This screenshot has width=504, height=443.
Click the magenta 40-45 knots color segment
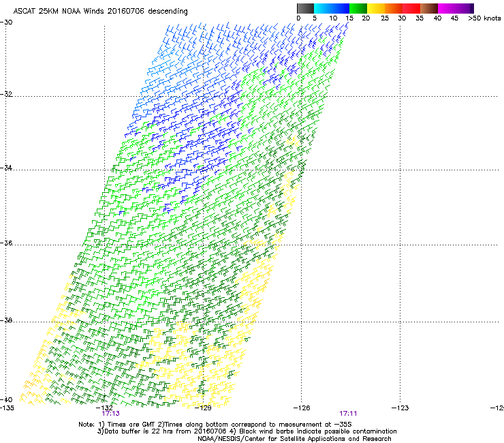point(447,8)
